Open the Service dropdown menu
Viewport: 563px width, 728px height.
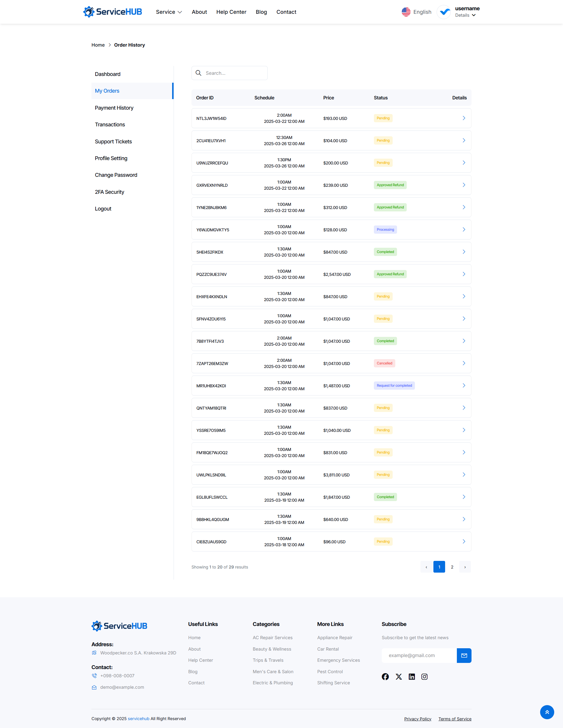point(169,12)
